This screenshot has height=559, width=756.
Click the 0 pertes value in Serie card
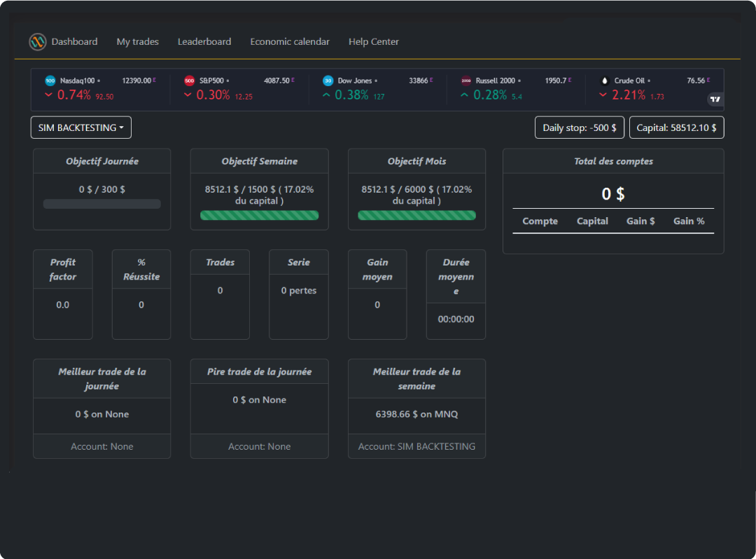299,291
